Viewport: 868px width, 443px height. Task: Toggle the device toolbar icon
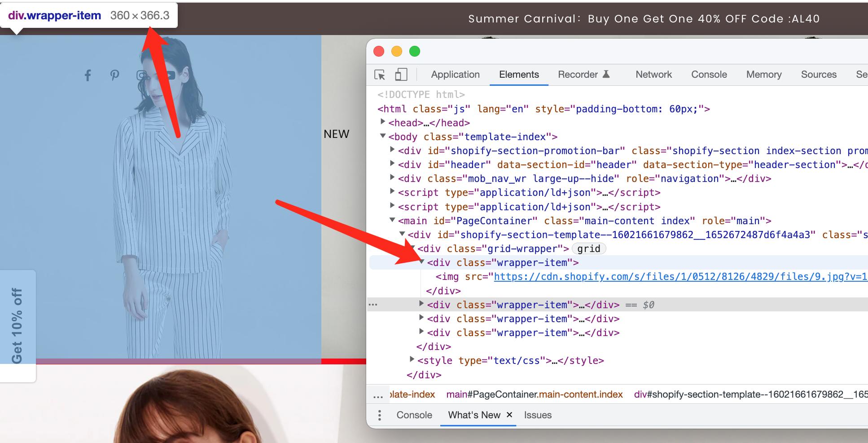(401, 75)
